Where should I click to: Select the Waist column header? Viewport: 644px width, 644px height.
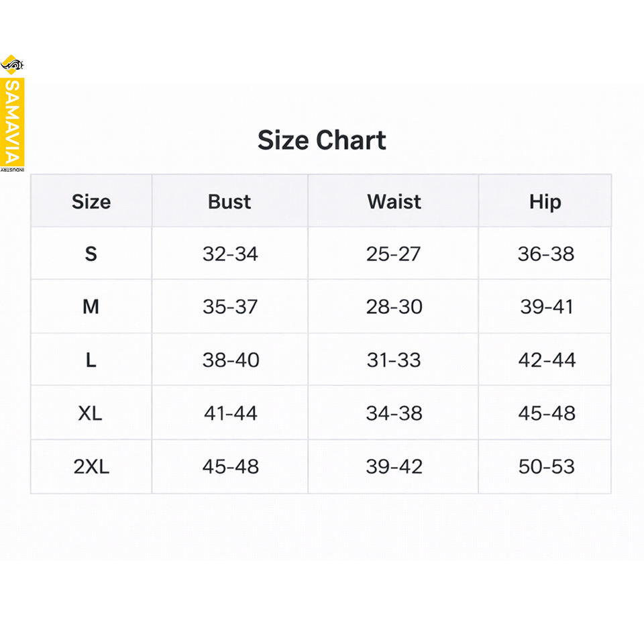coord(394,202)
